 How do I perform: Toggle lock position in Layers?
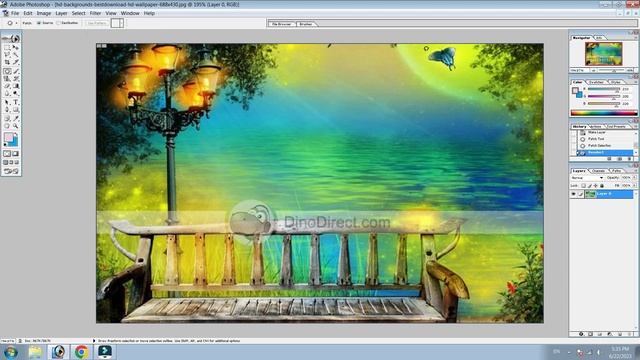coord(596,186)
